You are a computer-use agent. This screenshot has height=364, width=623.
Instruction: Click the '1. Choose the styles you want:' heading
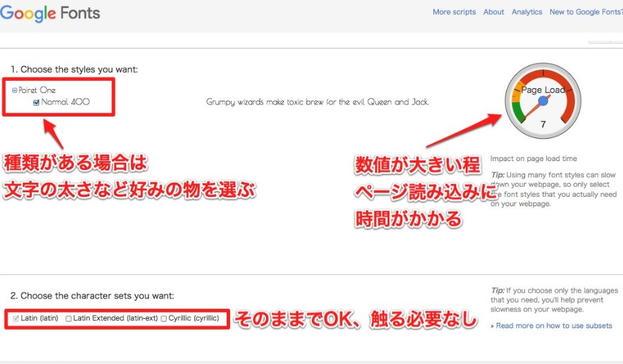coord(74,69)
